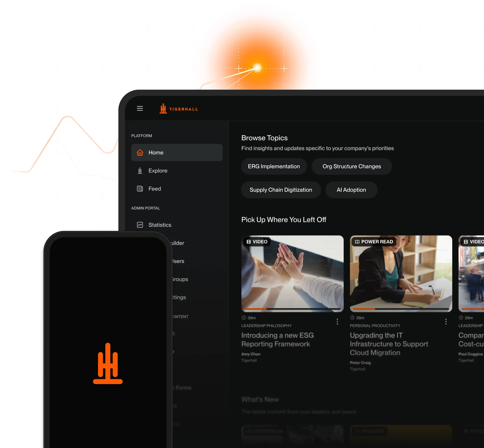Image resolution: width=484 pixels, height=448 pixels.
Task: Select the AI Adoption topic chip
Action: click(351, 190)
